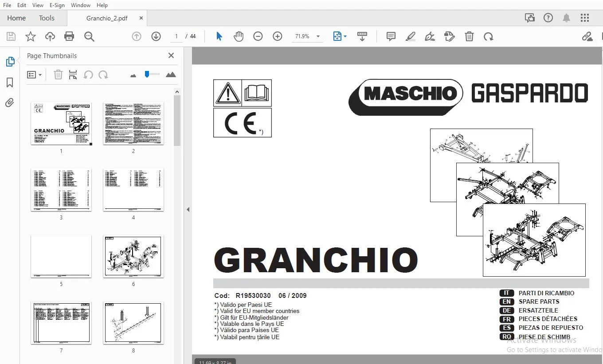Open notifications bell
This screenshot has width=603, height=364.
point(567,18)
